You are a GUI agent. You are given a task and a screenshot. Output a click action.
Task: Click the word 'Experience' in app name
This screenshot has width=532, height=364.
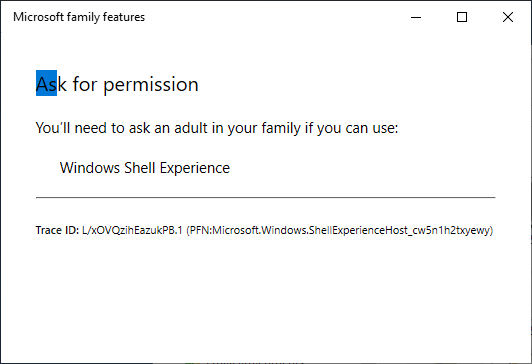[195, 168]
